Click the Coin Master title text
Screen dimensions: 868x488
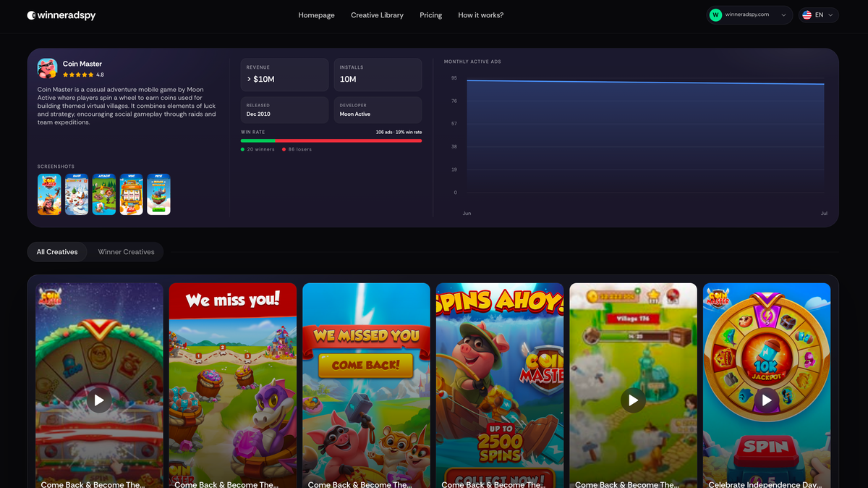click(x=82, y=64)
